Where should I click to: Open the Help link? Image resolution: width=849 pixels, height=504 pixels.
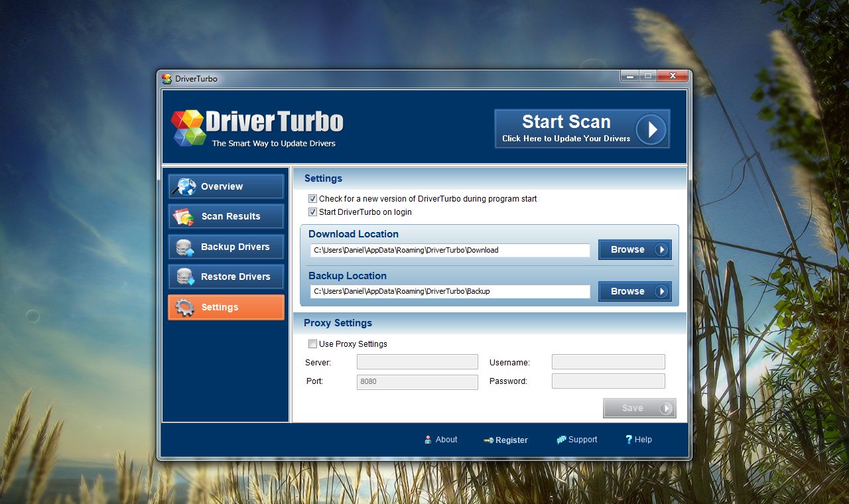(x=643, y=440)
